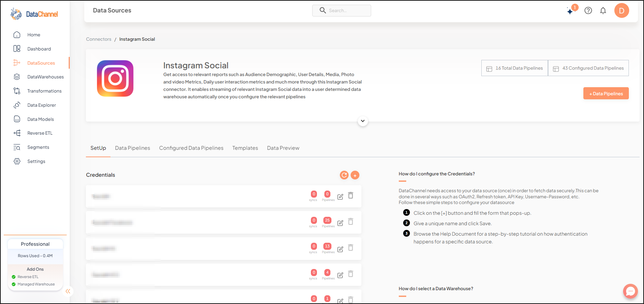
Task: Collapse the sidebar with double chevron
Action: click(x=68, y=291)
